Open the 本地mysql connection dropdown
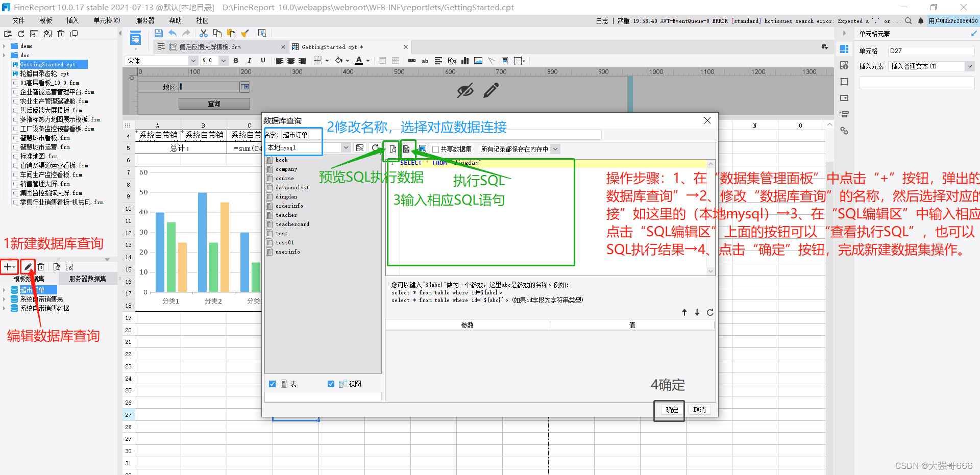The image size is (980, 475). click(346, 148)
